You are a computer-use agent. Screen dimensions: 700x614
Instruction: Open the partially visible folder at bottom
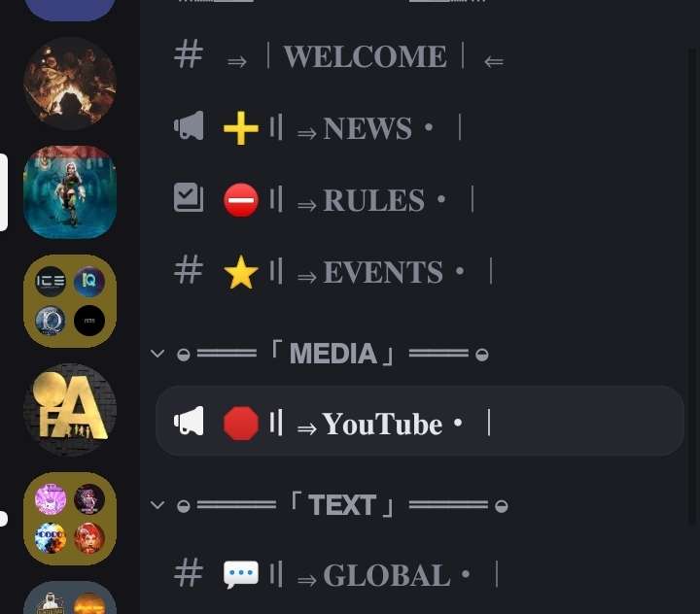click(x=70, y=597)
